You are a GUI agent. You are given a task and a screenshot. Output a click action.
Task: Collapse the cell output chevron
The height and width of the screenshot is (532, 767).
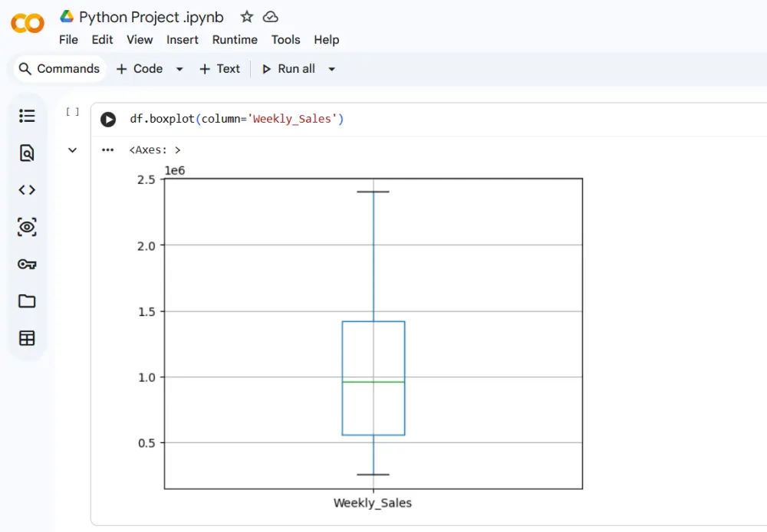[x=72, y=150]
